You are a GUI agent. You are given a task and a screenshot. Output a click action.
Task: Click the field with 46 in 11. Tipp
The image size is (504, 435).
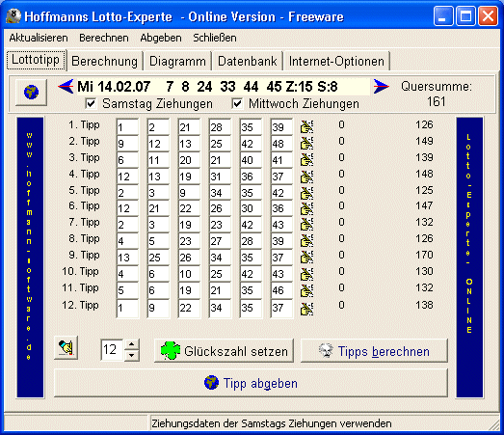[x=281, y=290]
